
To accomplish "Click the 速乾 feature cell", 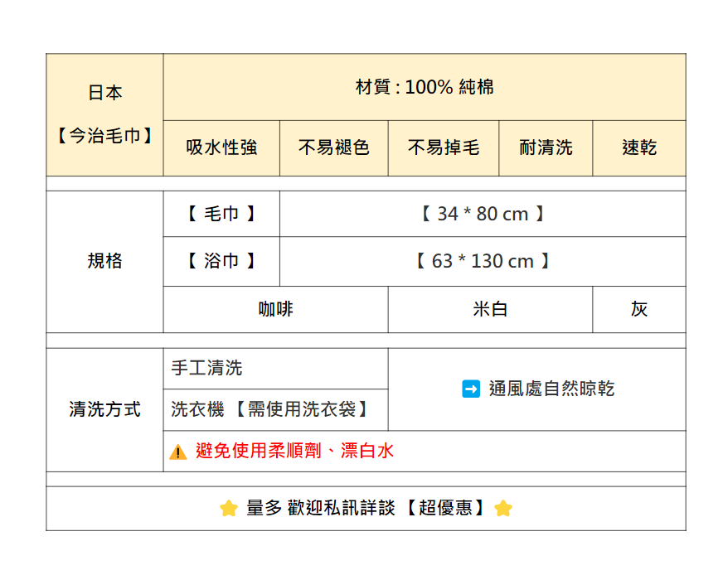I will 639,148.
